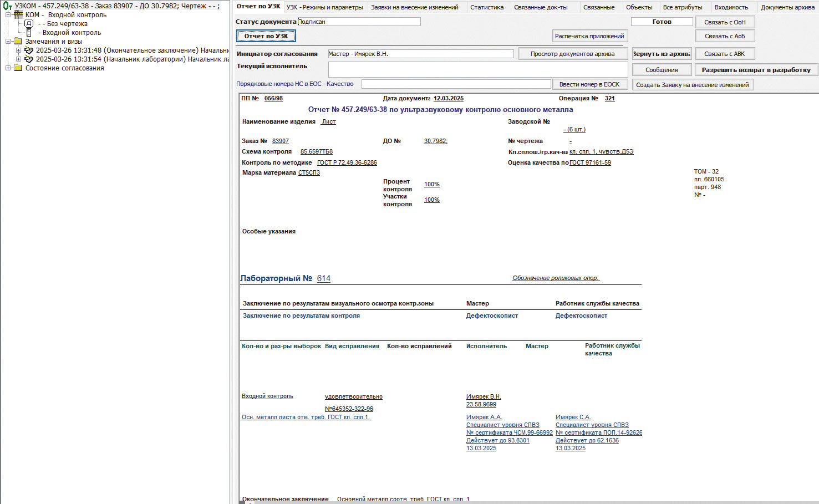Click the visa icon for 13:31:48 entry
This screenshot has height=504, width=819.
tap(29, 50)
